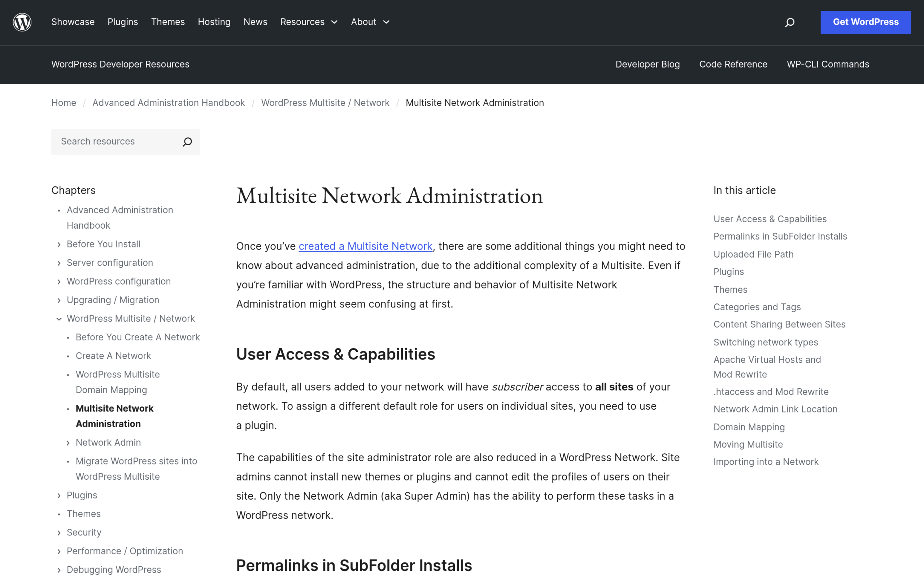Expand Server configuration chapter chevron

59,263
